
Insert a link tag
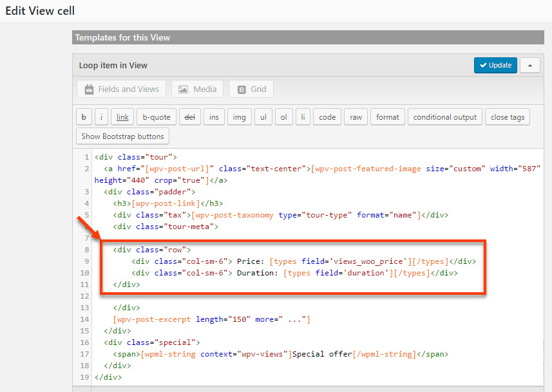(122, 117)
